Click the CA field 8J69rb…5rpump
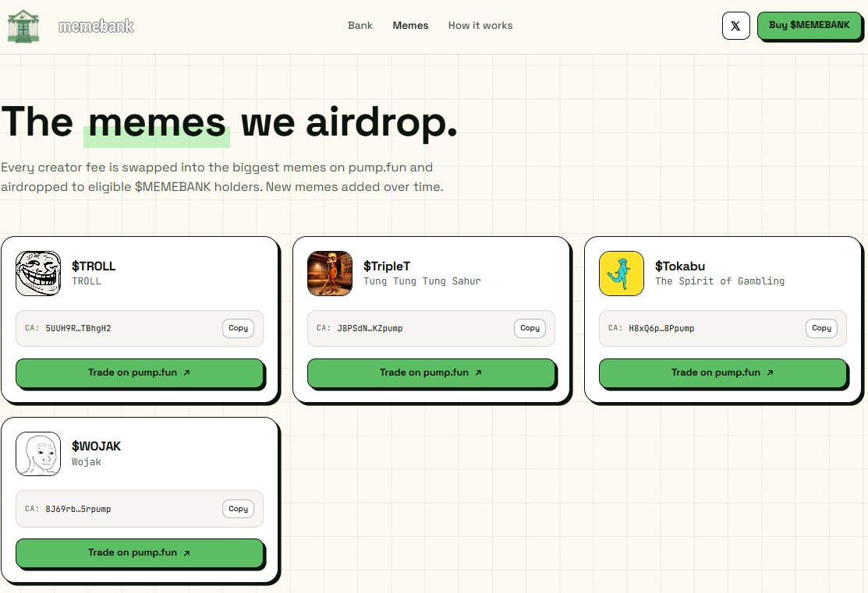Screen dimensions: 868x593 tap(140, 508)
